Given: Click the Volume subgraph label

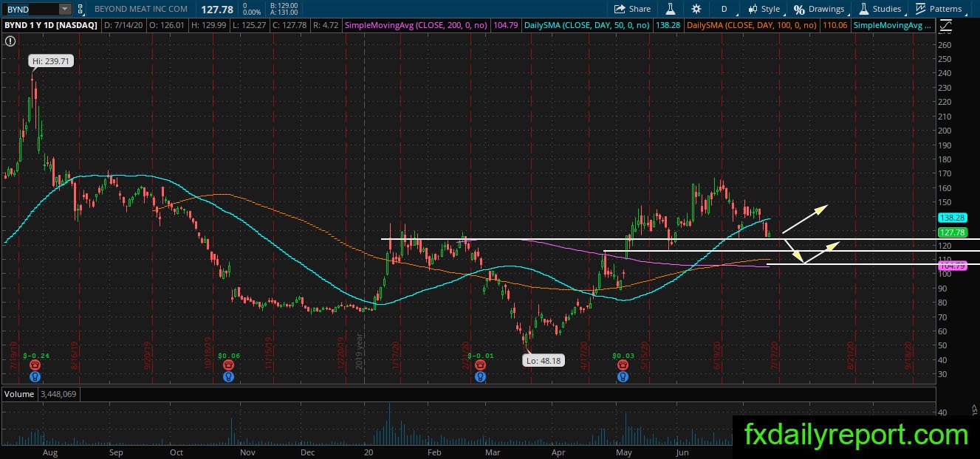Looking at the screenshot, I should pyautogui.click(x=19, y=394).
